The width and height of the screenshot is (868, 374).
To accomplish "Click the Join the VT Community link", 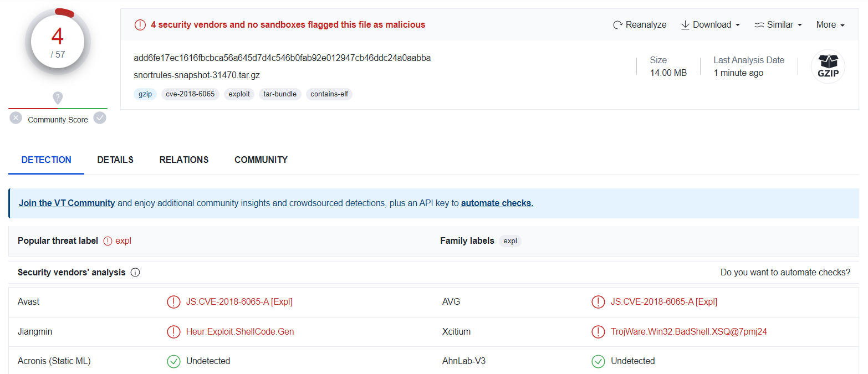I will pos(67,203).
